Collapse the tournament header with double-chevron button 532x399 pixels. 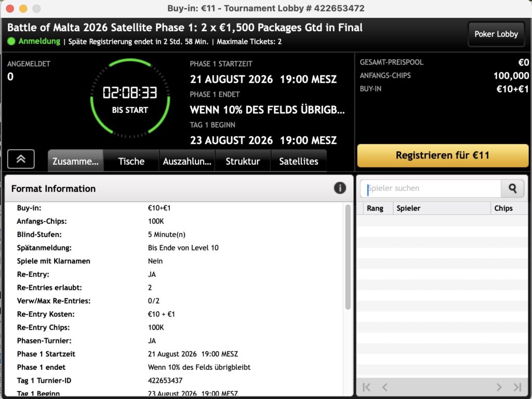(x=21, y=159)
